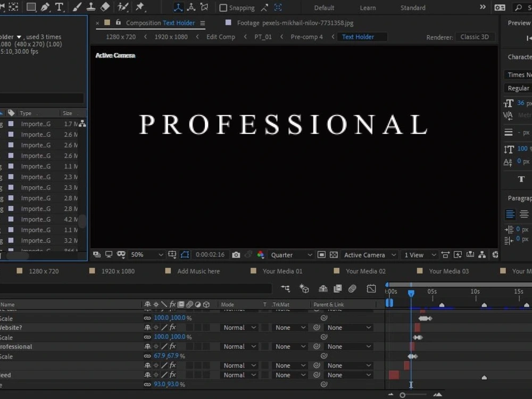
Task: Switch to the Learn workspace
Action: pos(368,7)
